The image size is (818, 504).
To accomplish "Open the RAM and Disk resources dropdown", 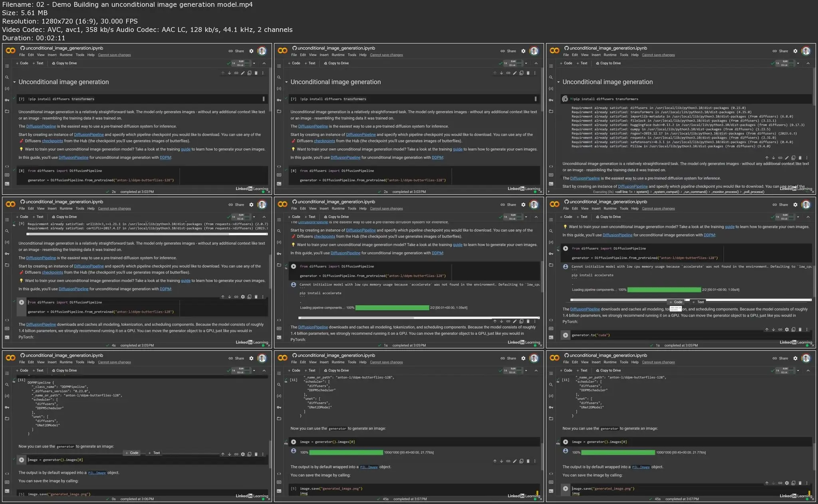I will click(x=254, y=63).
